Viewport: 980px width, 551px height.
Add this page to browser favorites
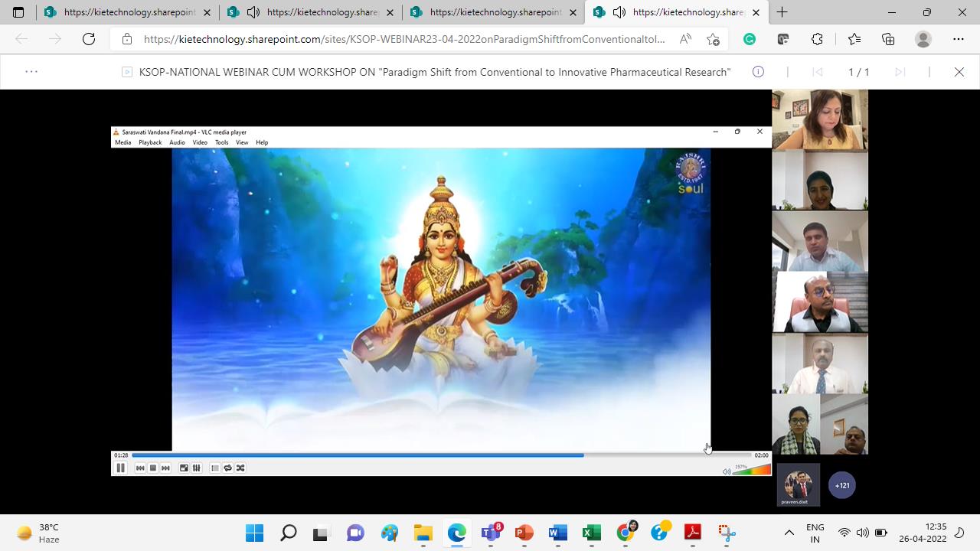714,39
